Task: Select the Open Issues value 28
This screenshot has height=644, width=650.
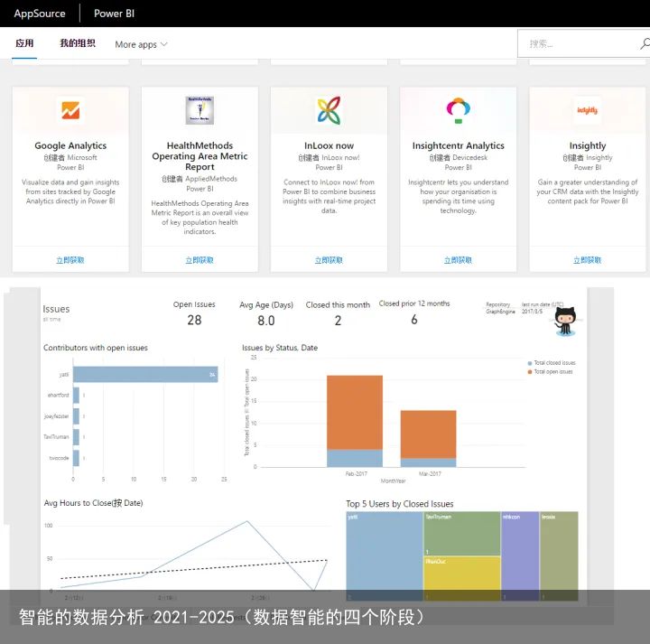Action: pos(194,320)
